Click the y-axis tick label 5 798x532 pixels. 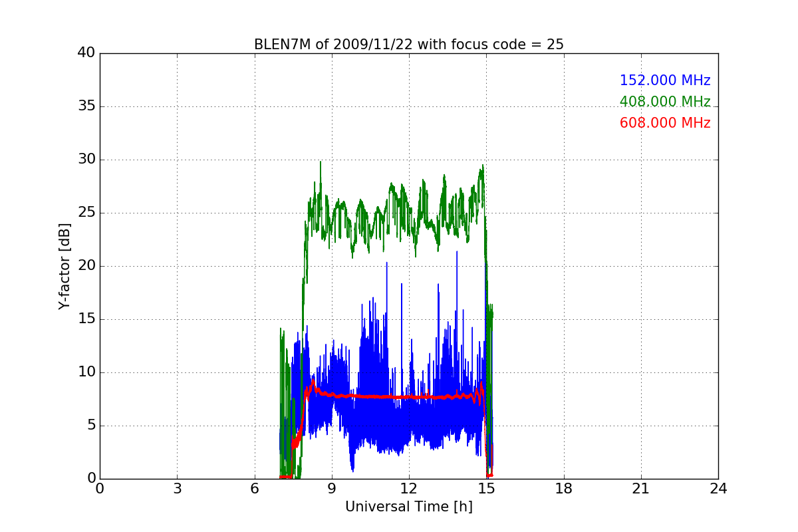coord(91,426)
